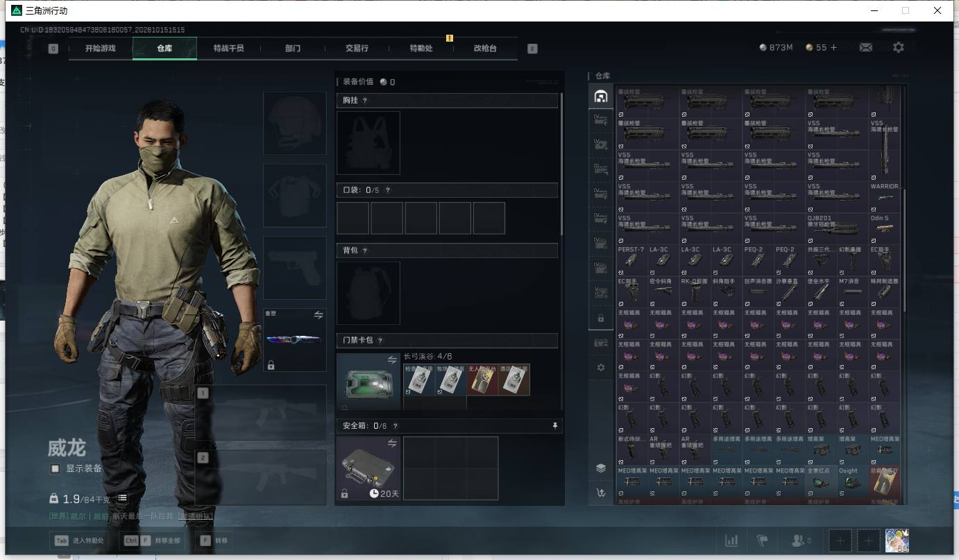Click the 转移全部 button
959x560 pixels.
[x=153, y=541]
